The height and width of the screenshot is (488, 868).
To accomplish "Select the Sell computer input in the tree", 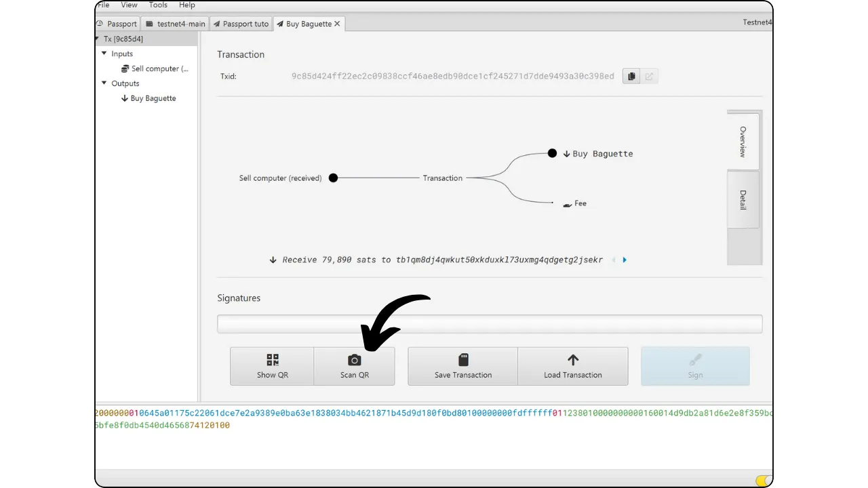I will [x=159, y=68].
